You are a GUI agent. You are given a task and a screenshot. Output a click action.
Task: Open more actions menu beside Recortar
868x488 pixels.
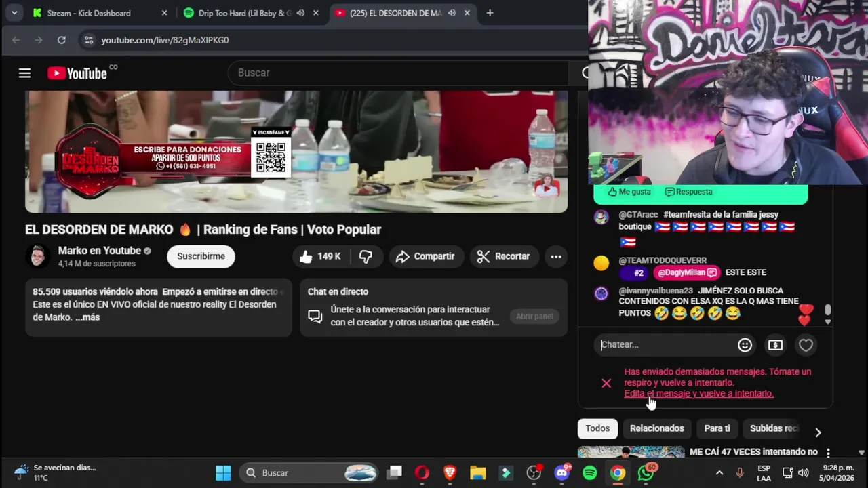556,256
